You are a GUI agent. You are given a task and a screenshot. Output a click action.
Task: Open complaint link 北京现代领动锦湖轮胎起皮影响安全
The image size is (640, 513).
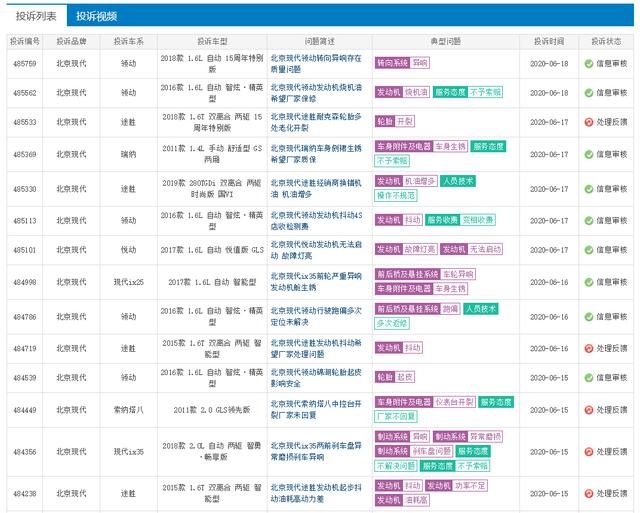(x=316, y=378)
